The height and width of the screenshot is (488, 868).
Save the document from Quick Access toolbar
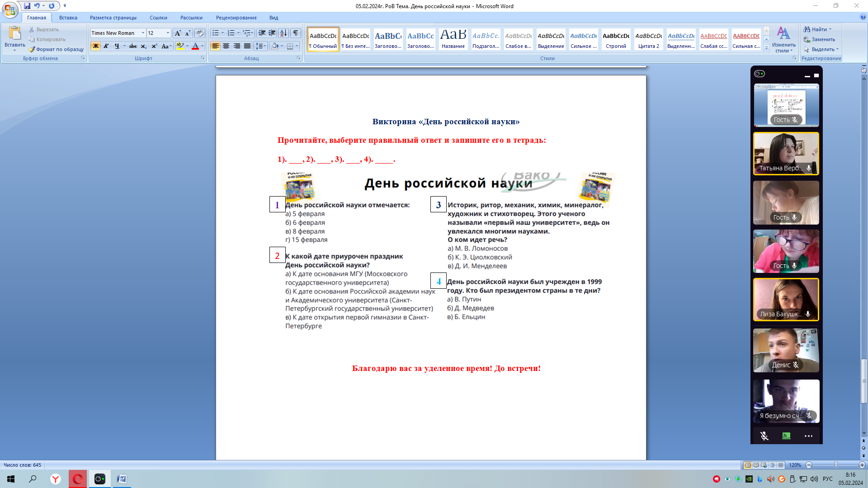[x=27, y=6]
